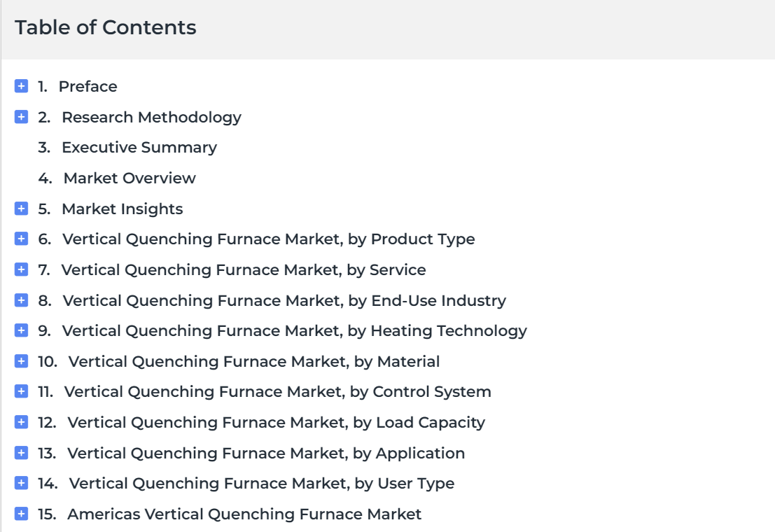
Task: Select Americas Vertical Quenching Furnace Market text
Action: pos(244,514)
